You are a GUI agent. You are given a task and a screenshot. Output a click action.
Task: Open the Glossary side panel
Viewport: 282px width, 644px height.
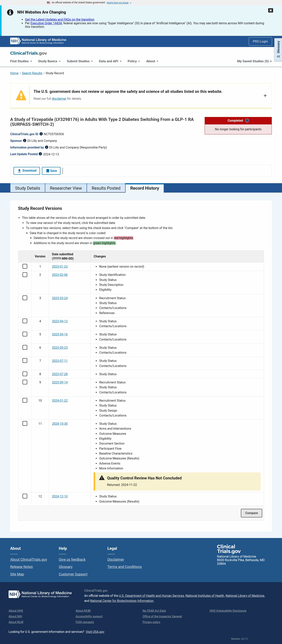point(278,50)
